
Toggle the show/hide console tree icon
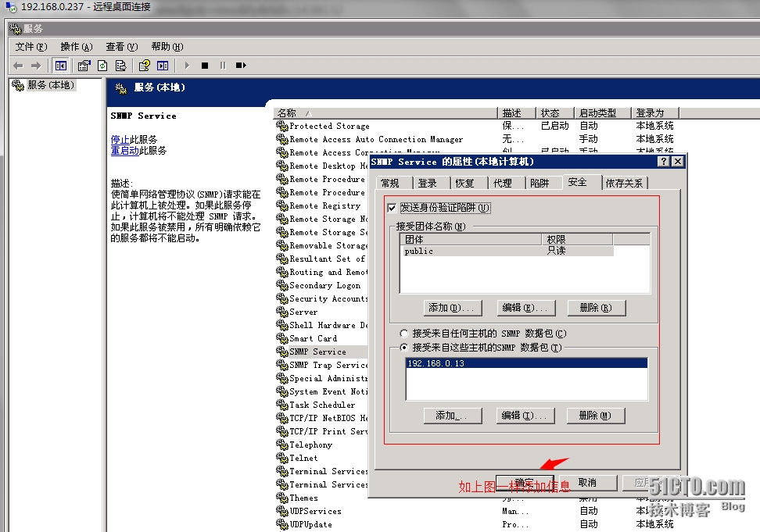coord(61,66)
